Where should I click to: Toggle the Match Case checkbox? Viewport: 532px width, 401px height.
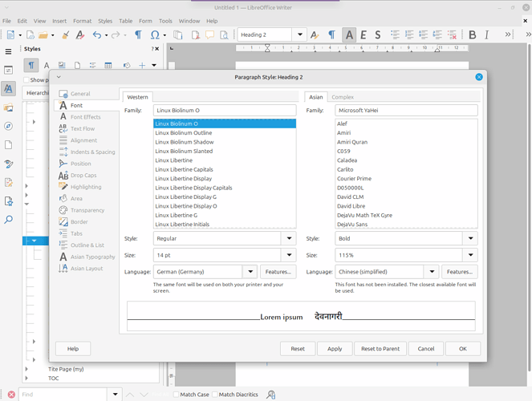coord(176,395)
